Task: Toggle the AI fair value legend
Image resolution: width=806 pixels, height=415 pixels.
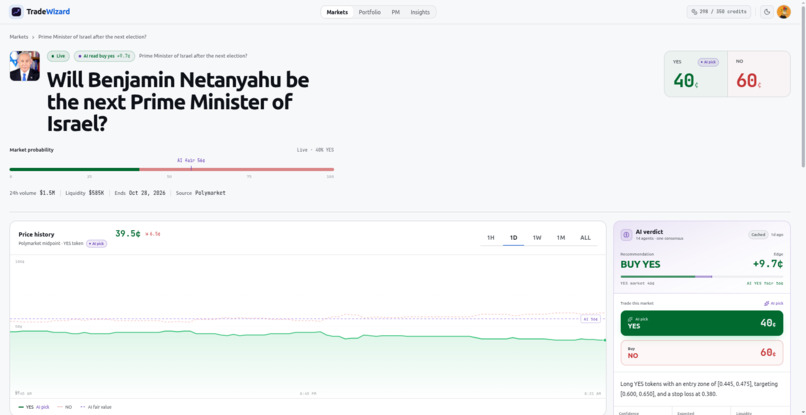Action: [95, 407]
